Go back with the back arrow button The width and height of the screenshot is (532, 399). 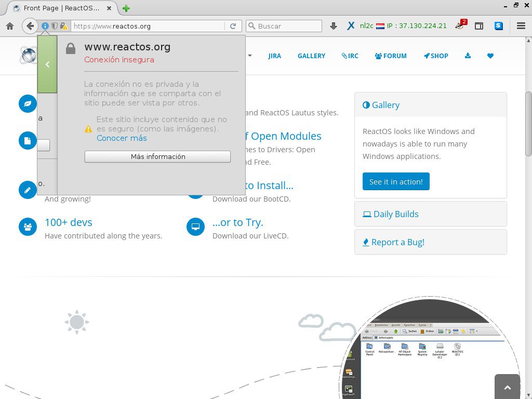tap(30, 26)
